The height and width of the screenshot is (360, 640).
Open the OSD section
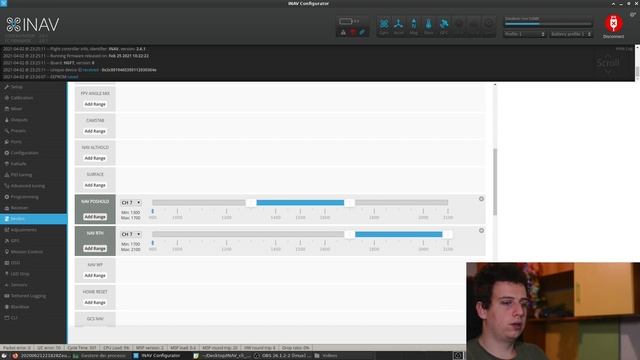pyautogui.click(x=33, y=263)
